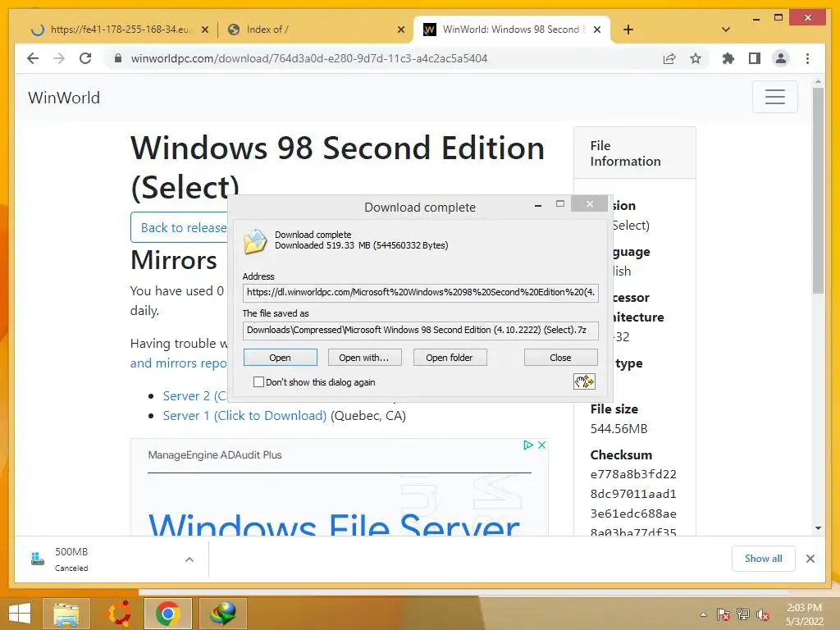The height and width of the screenshot is (630, 840).
Task: Open File Explorer from taskbar
Action: coord(66,614)
